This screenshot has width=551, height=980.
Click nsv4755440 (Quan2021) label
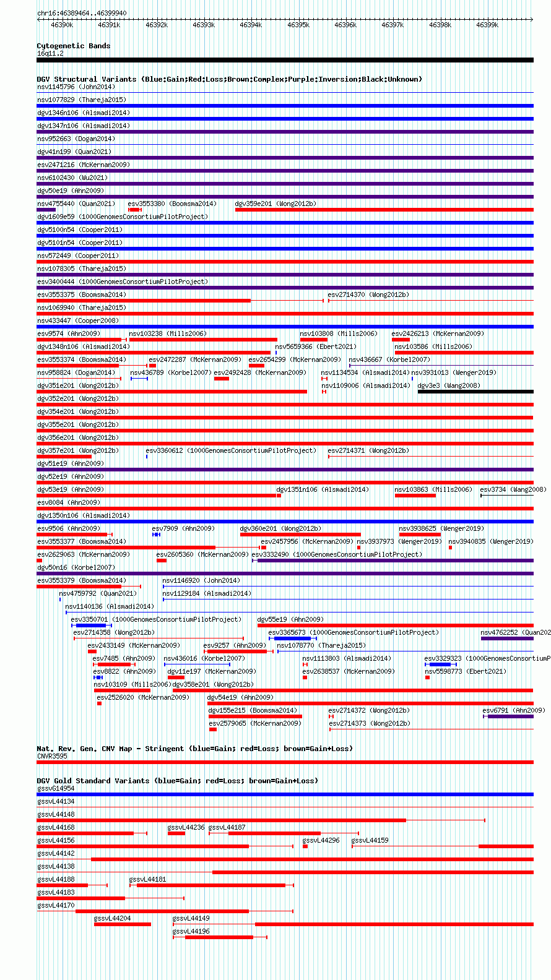[76, 204]
